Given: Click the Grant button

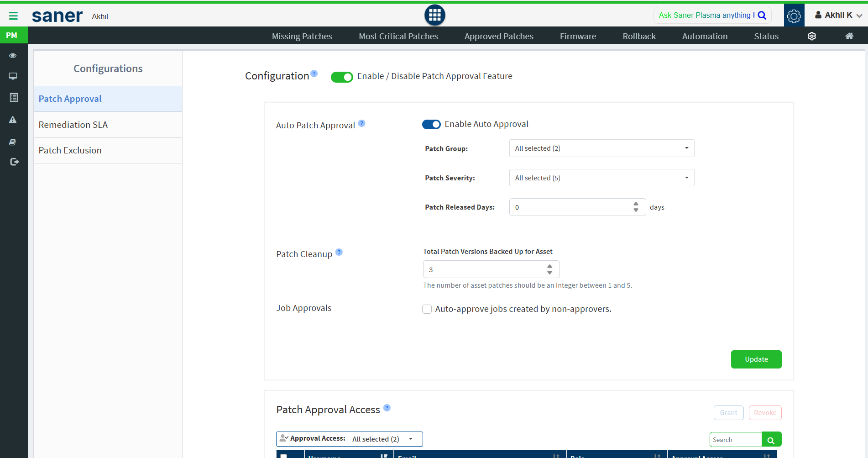Looking at the screenshot, I should (x=728, y=413).
